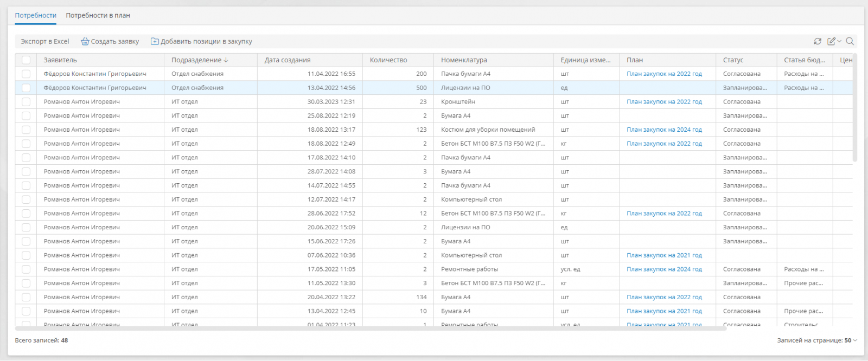Select the checkbox for the Кронштейн row

point(26,102)
